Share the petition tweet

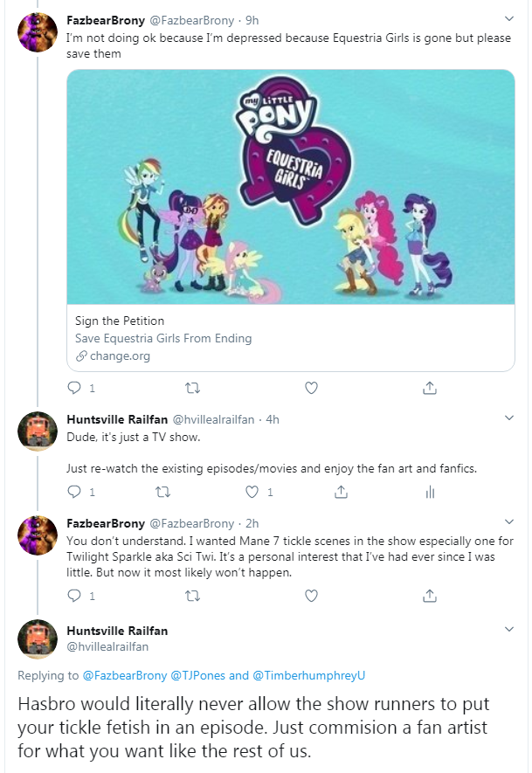[x=429, y=388]
